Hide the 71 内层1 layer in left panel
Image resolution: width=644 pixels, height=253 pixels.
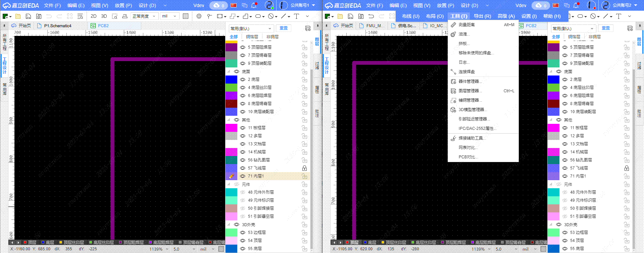coord(243,176)
